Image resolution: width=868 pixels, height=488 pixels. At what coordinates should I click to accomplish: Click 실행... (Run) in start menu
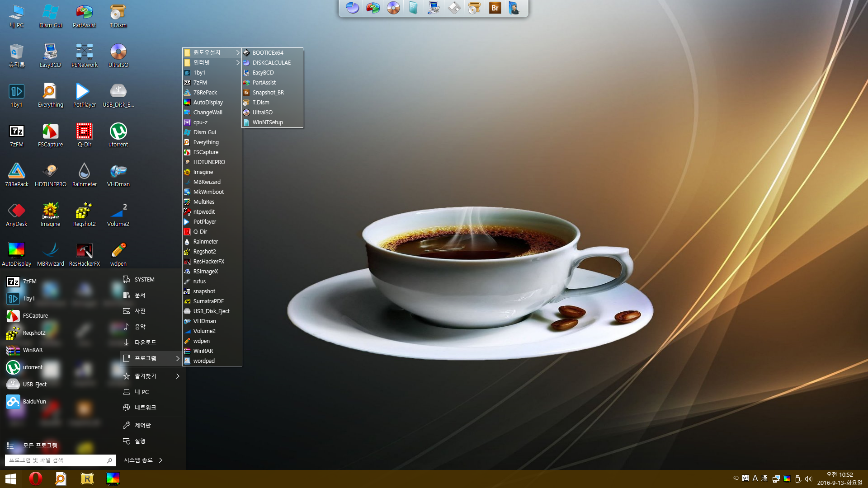point(152,441)
